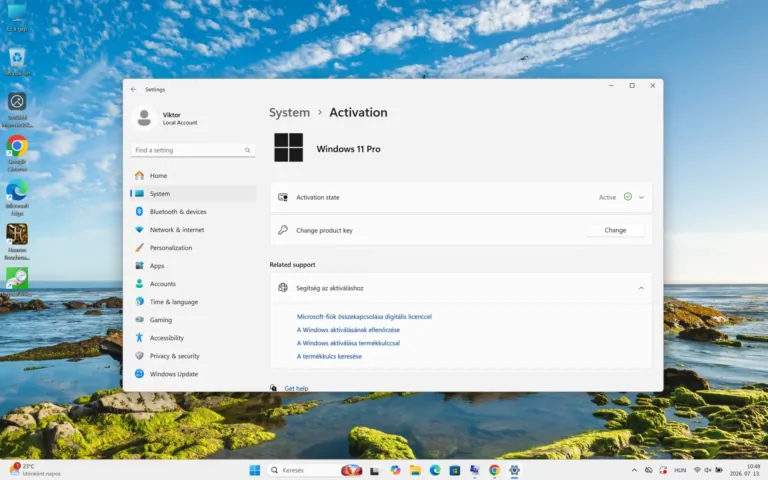Open Microsoft-fiók összekapcsolása digitális licenccel link
768x480 pixels.
point(364,316)
